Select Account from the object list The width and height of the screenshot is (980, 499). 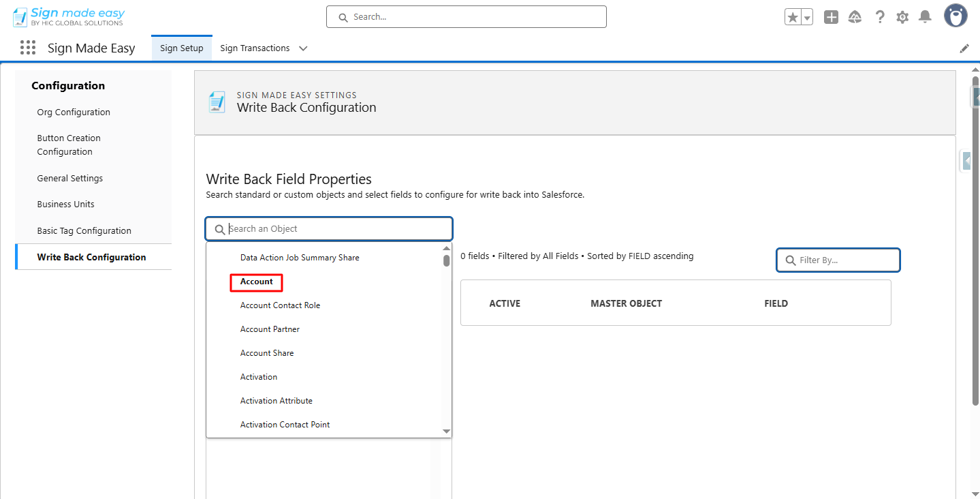click(x=257, y=282)
